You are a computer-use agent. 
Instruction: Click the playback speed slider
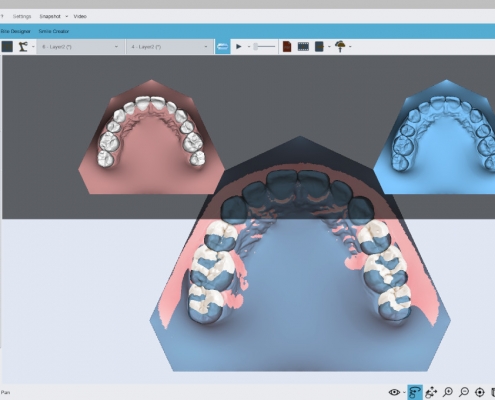tap(264, 47)
